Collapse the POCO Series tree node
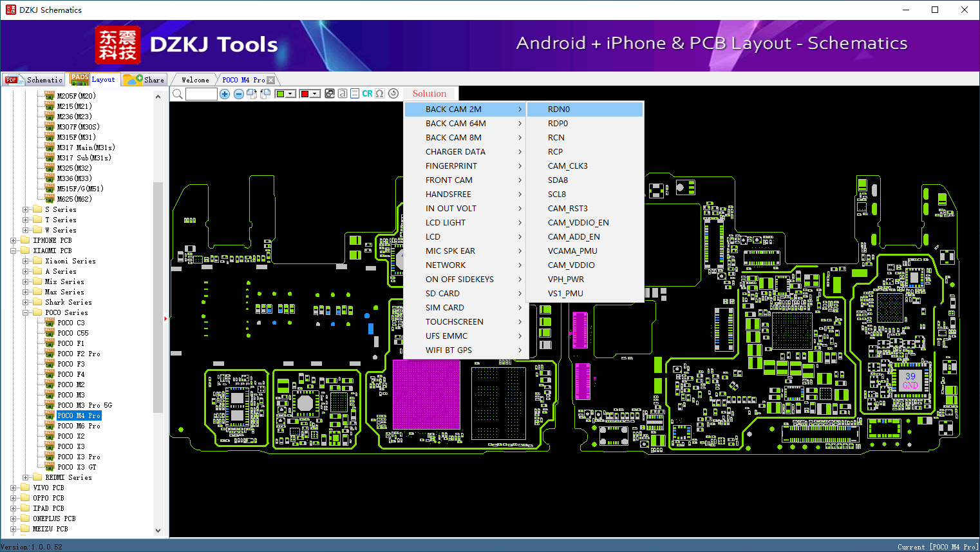 26,312
